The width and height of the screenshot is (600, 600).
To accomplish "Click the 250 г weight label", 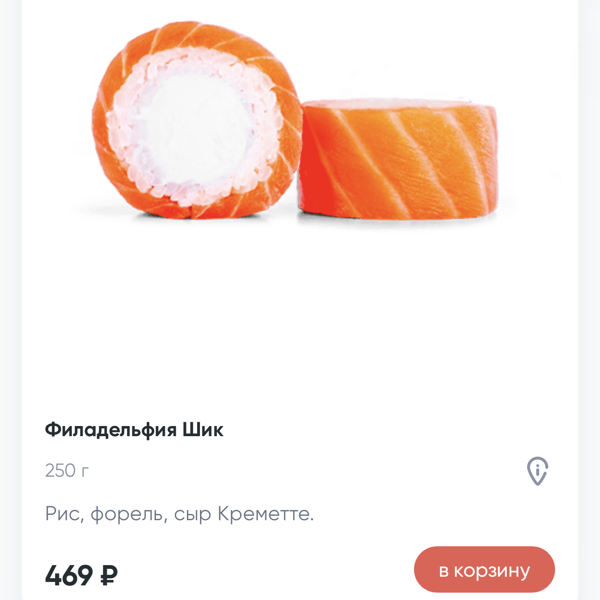I will 67,470.
